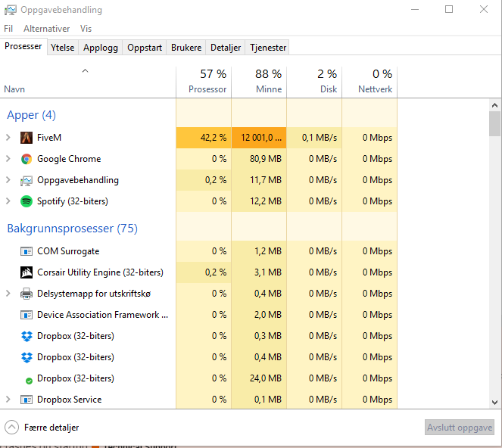Click the Bakgrunnsprosesser (75) group heading
Viewport: 502px width, 448px height.
(73, 229)
